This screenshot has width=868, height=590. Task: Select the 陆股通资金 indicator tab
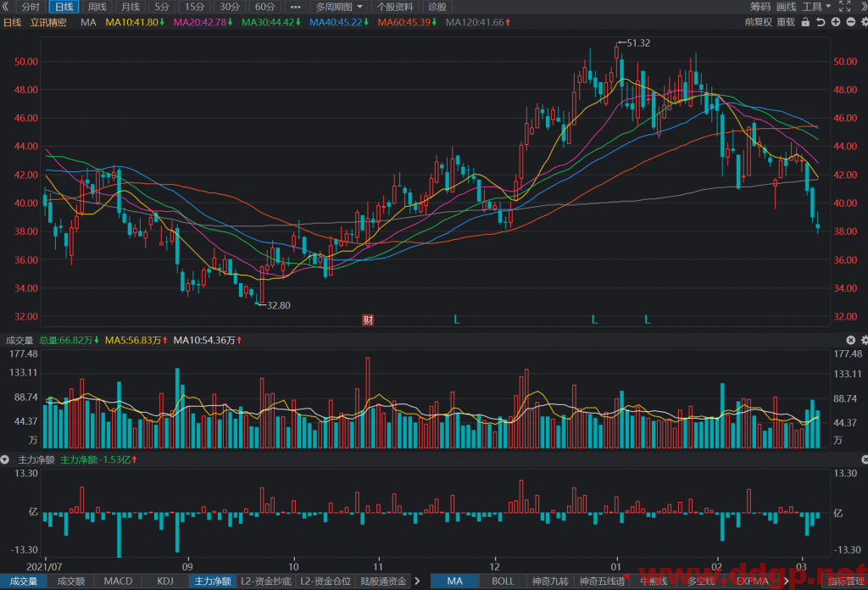pos(384,582)
